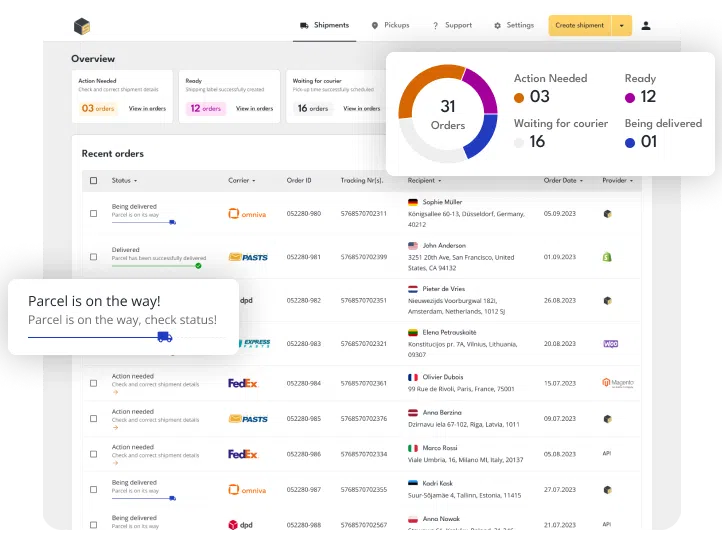This screenshot has width=722, height=542.
Task: Click WooCommerce provider icon for Elena's order
Action: click(x=610, y=343)
